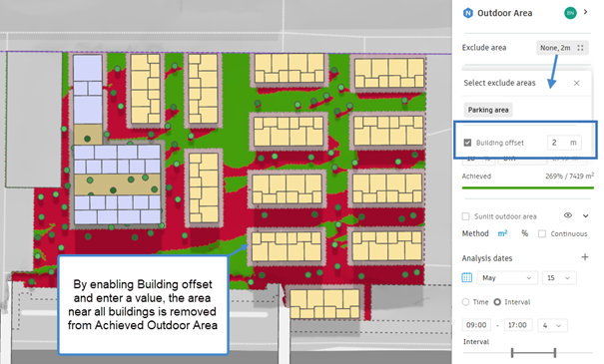Open the calendar icon next to May
Viewport: 604px width, 364px height.
pyautogui.click(x=467, y=277)
